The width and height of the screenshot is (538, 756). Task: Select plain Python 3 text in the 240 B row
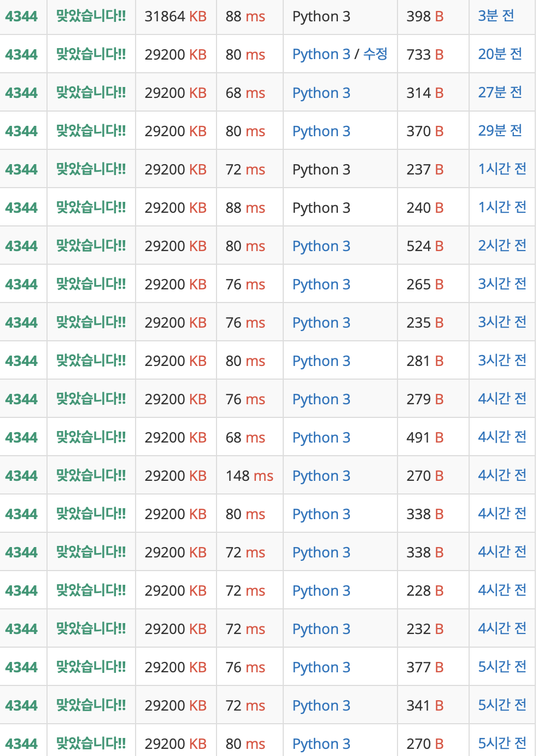coord(321,208)
